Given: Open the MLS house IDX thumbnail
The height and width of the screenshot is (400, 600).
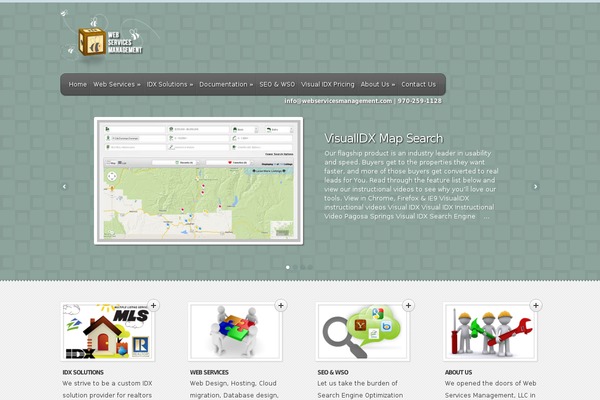Looking at the screenshot, I should 108,332.
